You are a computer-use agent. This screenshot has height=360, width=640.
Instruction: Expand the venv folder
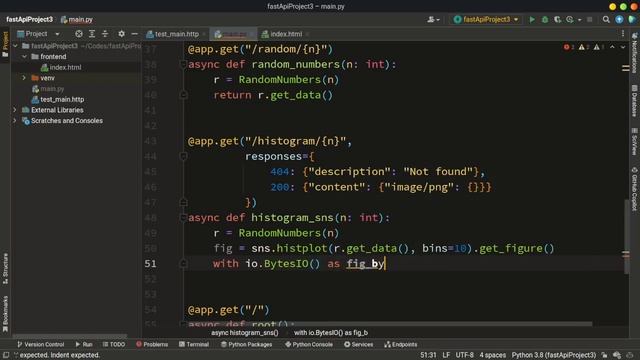pos(24,78)
